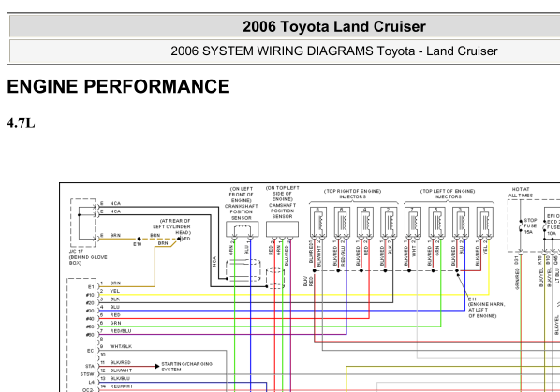
Task: Click the '4 BLU' pin label
Action: pyautogui.click(x=110, y=307)
